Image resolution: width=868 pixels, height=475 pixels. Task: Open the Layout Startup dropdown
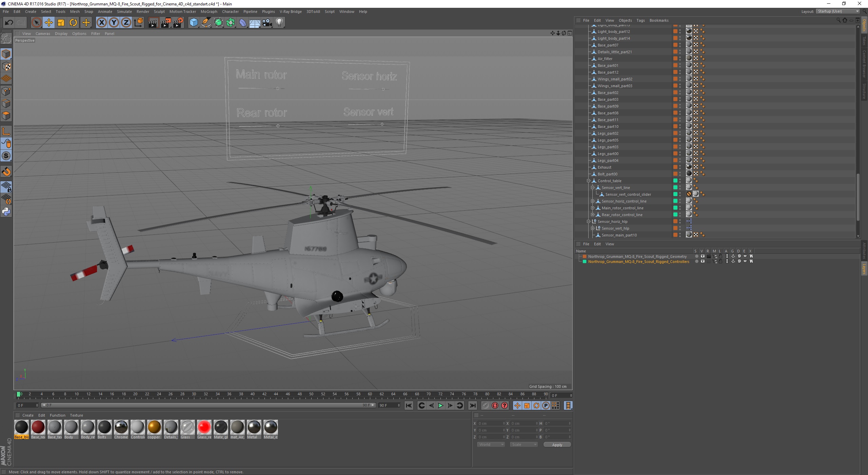(x=838, y=11)
